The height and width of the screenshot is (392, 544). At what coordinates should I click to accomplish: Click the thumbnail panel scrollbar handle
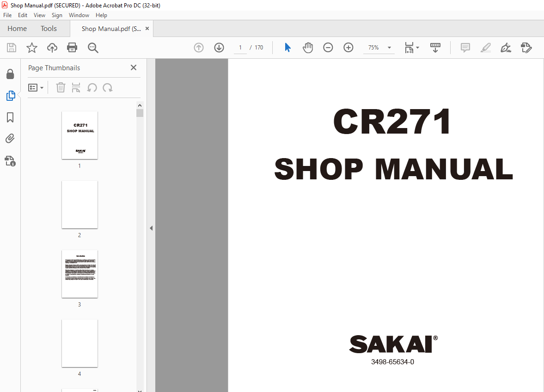140,113
